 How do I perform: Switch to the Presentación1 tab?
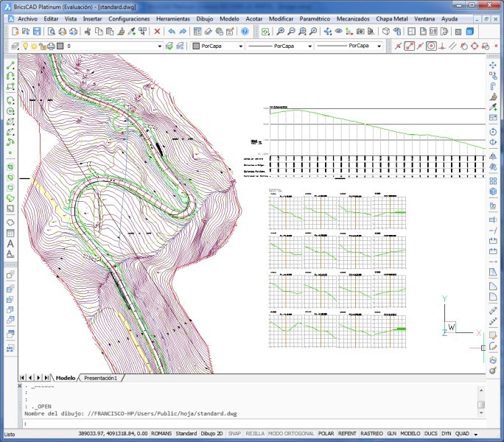(101, 378)
